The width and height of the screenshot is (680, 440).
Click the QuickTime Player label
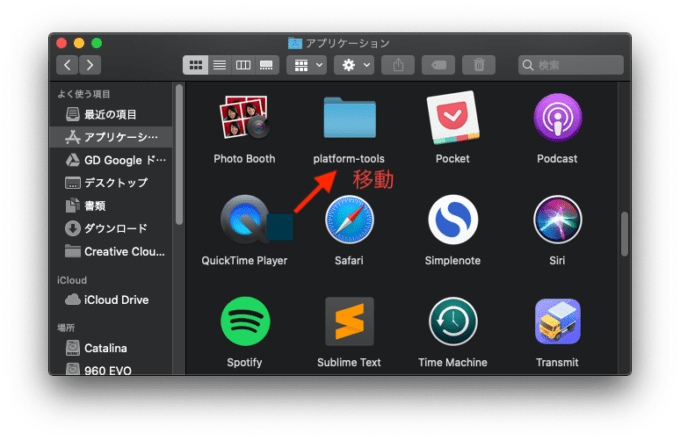coord(244,261)
